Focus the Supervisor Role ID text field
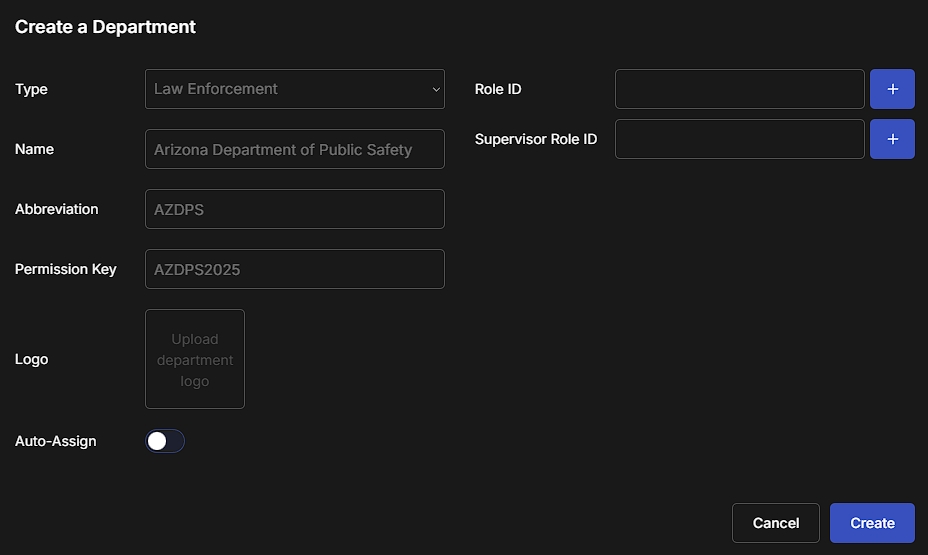 point(739,139)
